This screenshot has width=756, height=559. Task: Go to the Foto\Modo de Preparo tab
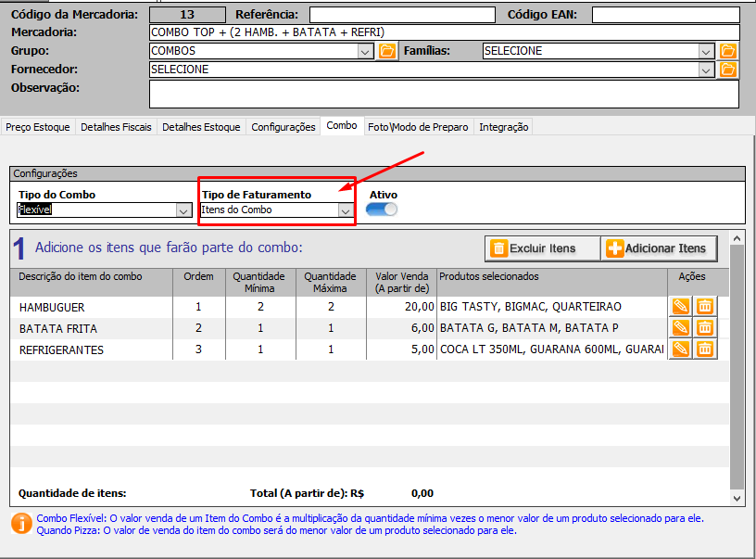click(x=418, y=127)
